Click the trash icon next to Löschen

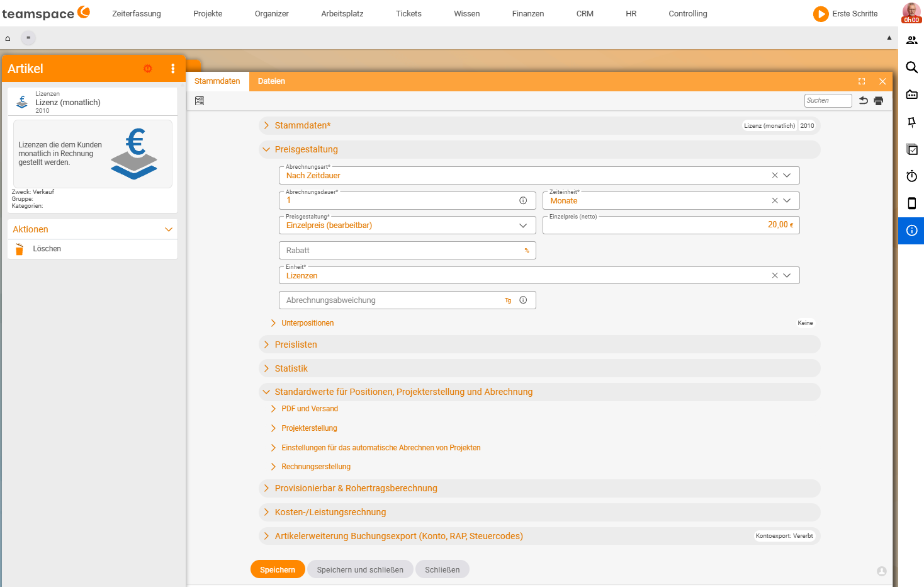[x=20, y=249]
